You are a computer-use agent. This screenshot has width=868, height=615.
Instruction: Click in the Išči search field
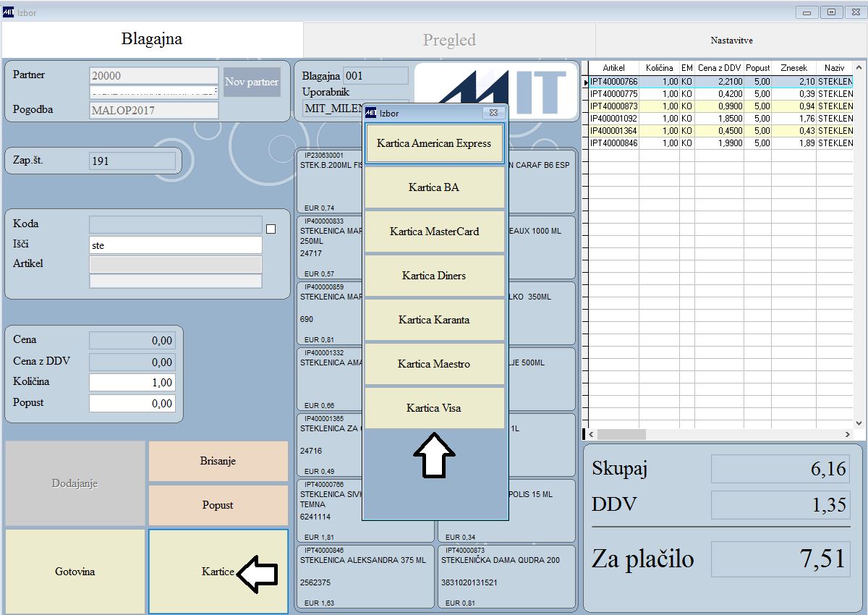(x=176, y=245)
